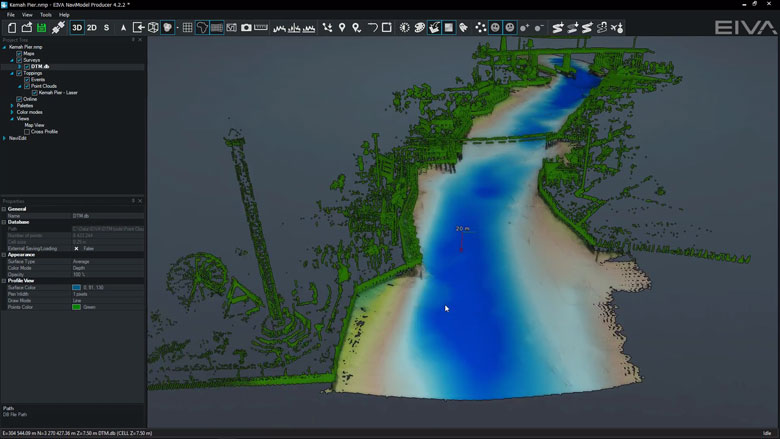Viewport: 780px width, 439px height.
Task: Click the green Points Color swatch
Action: pos(77,307)
